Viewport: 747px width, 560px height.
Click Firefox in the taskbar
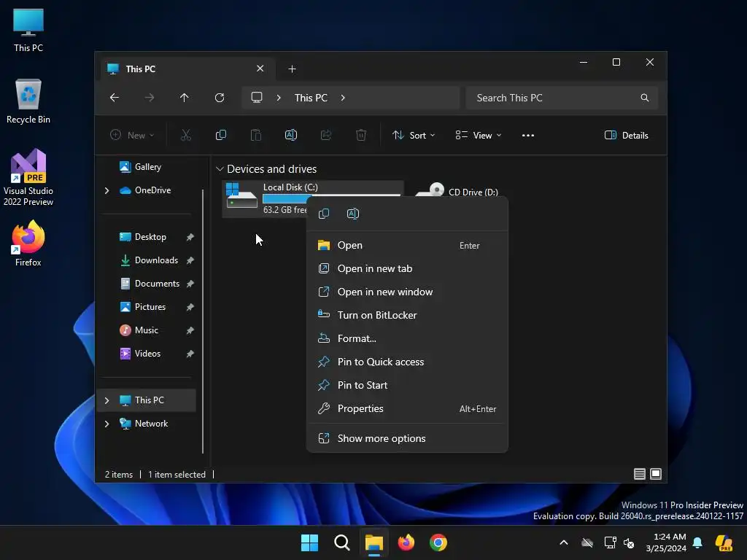click(x=406, y=542)
